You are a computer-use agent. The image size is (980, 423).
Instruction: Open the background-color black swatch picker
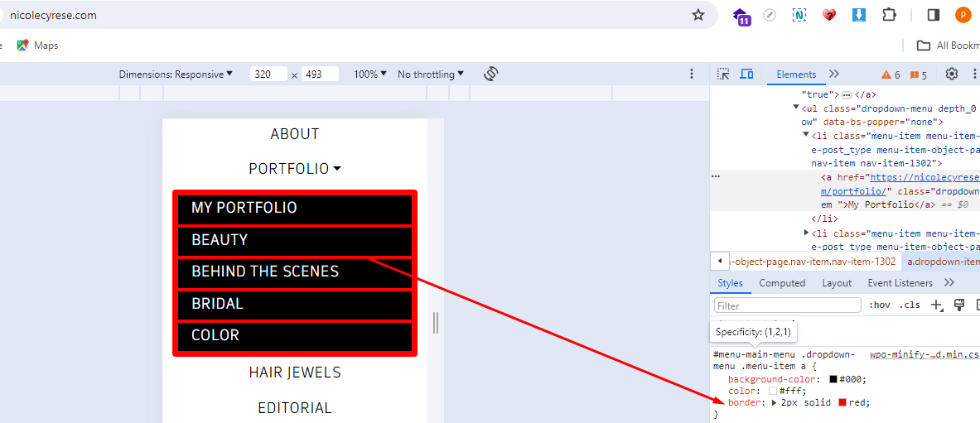833,379
